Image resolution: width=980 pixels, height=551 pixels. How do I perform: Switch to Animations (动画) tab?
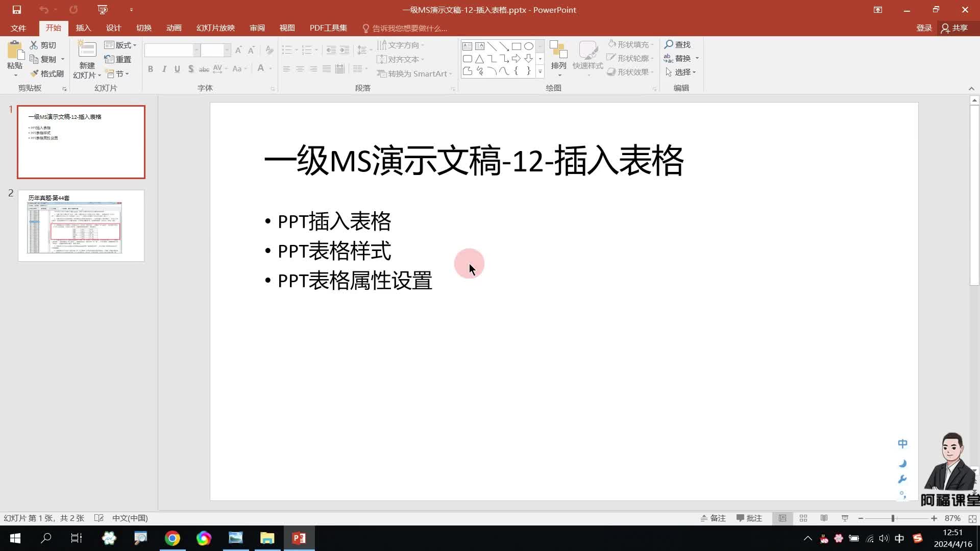pos(174,28)
